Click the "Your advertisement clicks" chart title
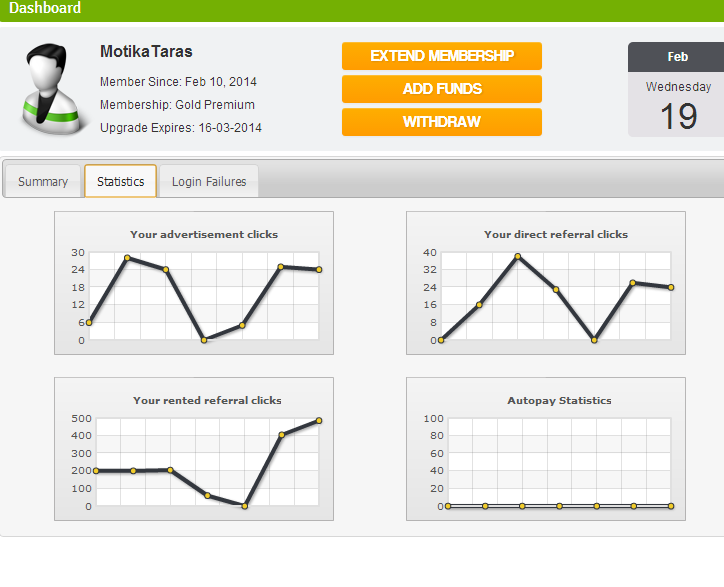Viewport: 724px width, 587px height. click(204, 235)
